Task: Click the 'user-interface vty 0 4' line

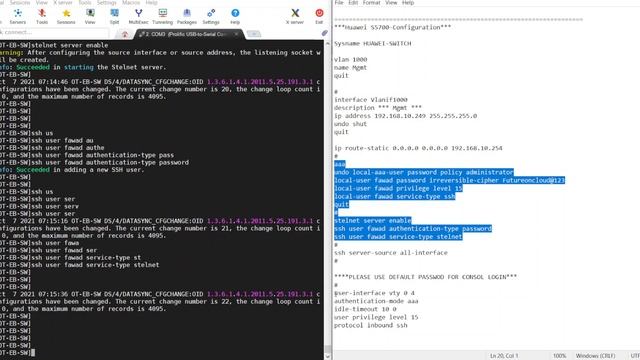Action: point(374,293)
